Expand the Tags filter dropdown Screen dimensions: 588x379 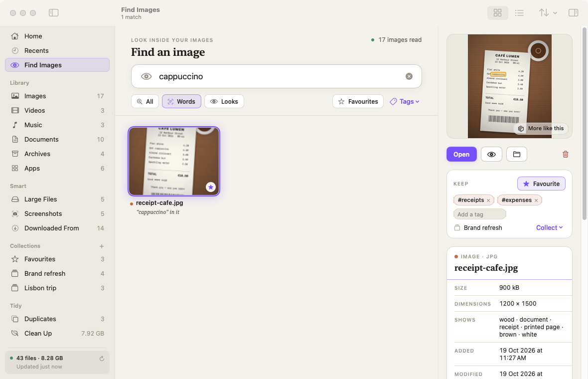(x=405, y=101)
